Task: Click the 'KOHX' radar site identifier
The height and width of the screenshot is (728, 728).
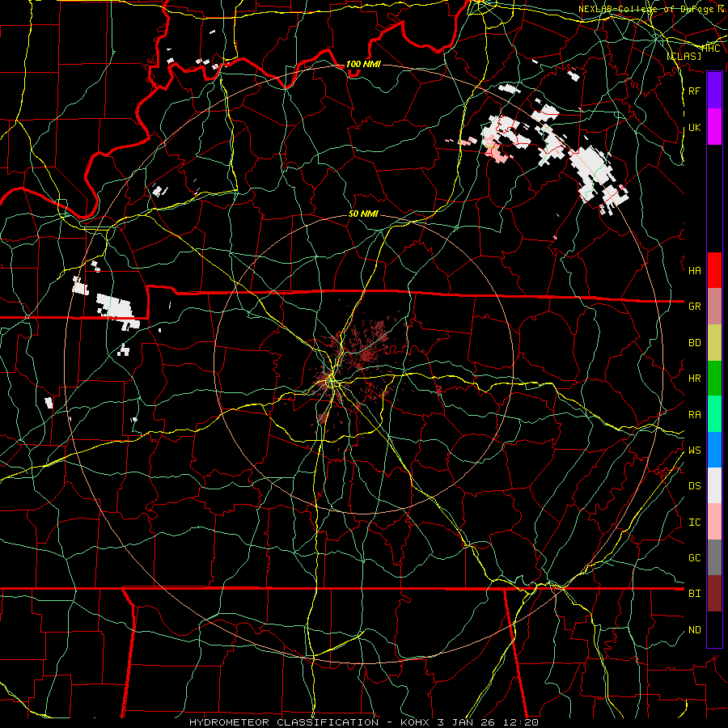Action: click(416, 722)
